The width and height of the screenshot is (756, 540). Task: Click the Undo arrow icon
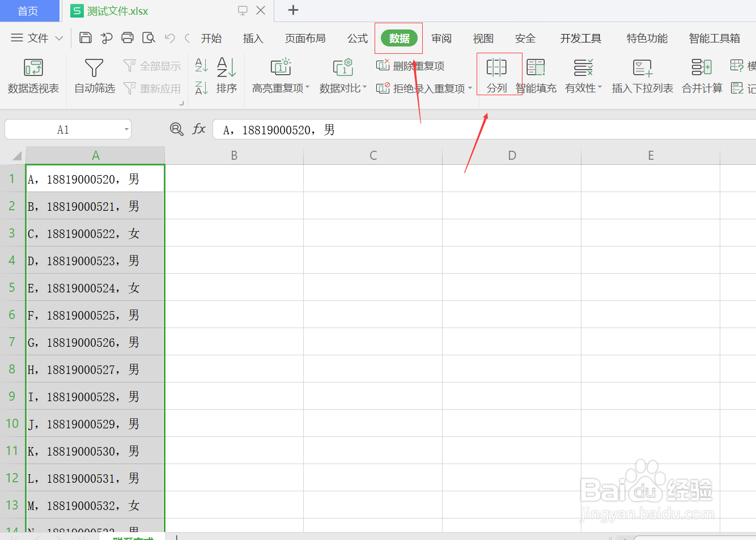(x=169, y=38)
